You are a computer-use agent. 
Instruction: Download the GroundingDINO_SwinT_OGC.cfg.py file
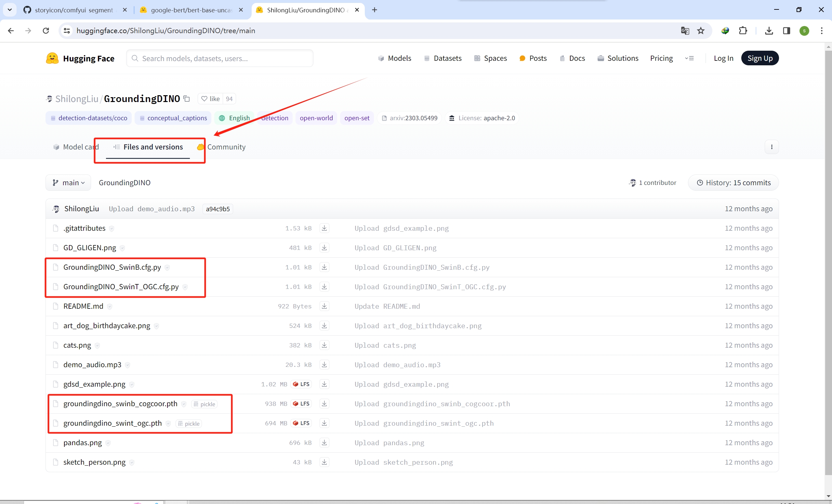click(x=324, y=287)
